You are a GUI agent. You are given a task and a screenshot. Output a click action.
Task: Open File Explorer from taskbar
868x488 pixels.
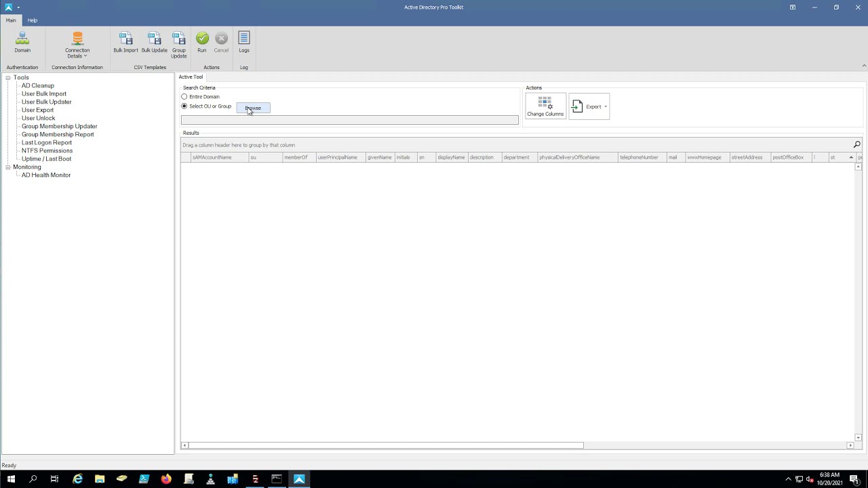(100, 479)
